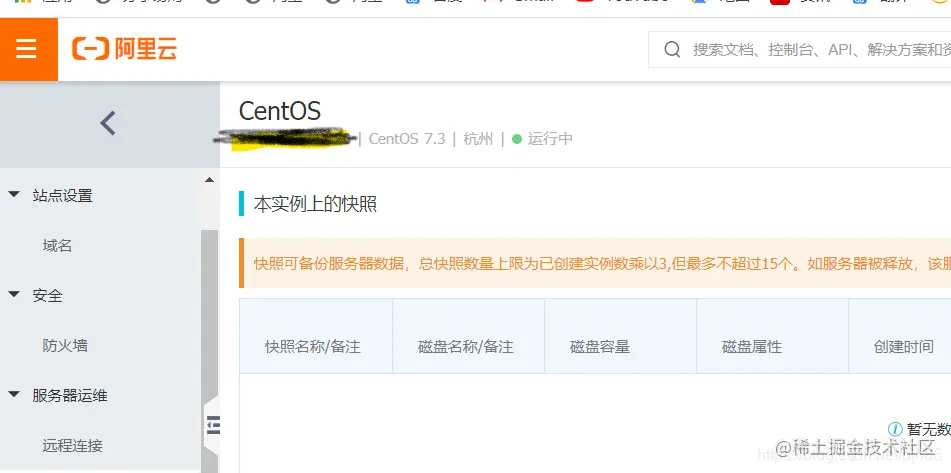Click the search magnifier icon

coord(672,49)
